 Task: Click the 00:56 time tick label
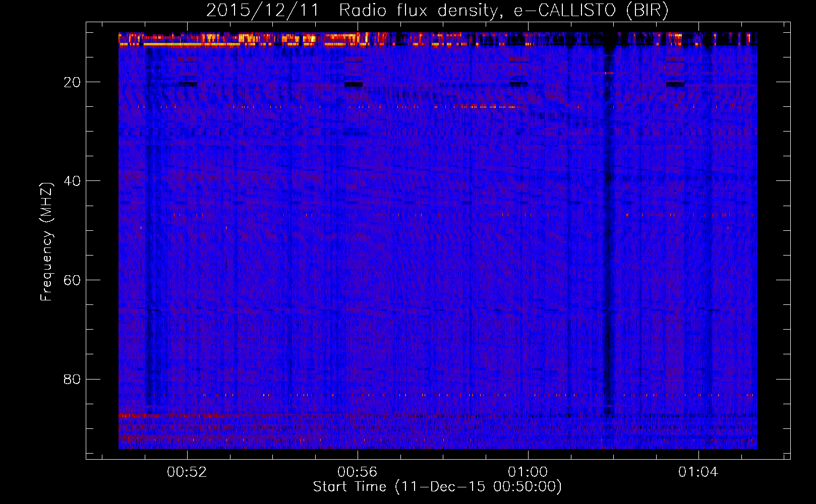point(358,472)
